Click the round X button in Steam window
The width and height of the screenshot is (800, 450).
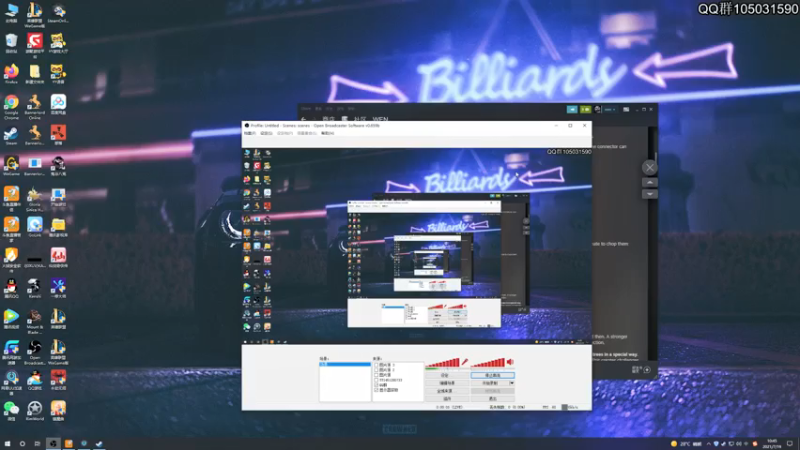[649, 167]
